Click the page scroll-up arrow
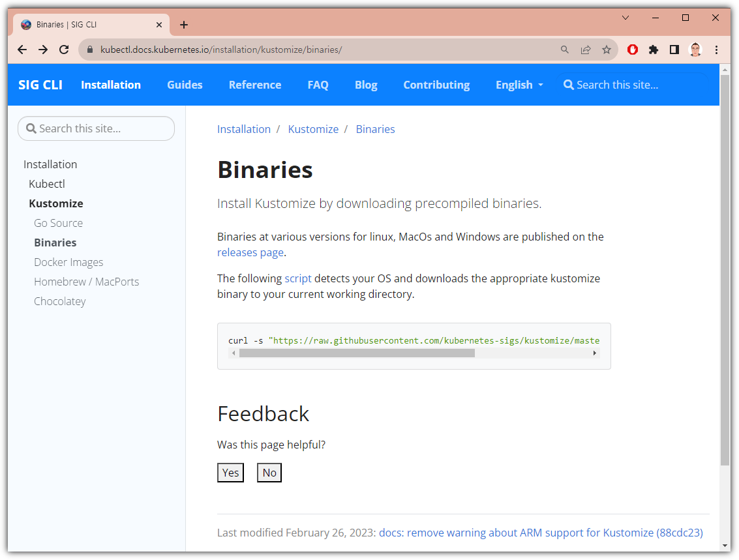 coord(725,70)
